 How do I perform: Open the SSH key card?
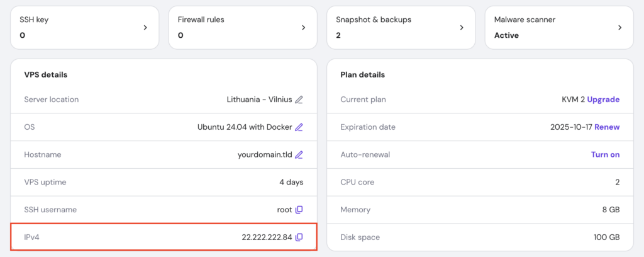[x=75, y=28]
